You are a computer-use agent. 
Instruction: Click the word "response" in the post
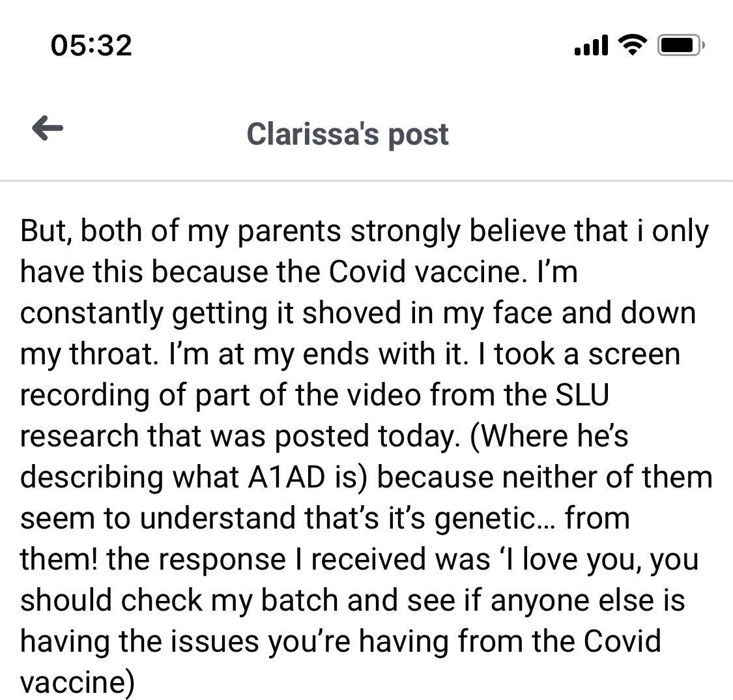[222, 559]
